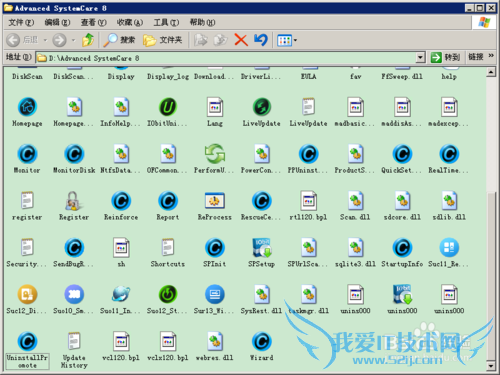Viewport: 500px width, 375px height.
Task: Select the Wizard application icon
Action: tap(262, 342)
